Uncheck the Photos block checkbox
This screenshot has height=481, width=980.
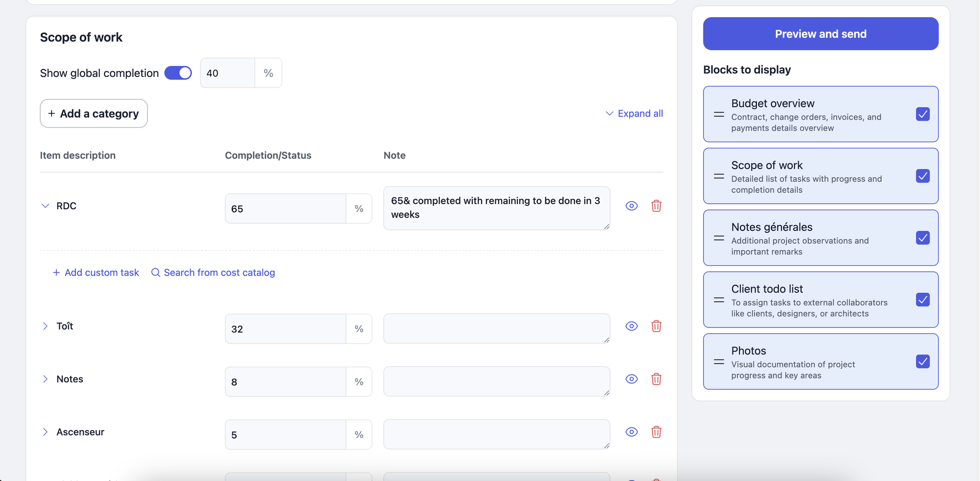click(x=923, y=361)
